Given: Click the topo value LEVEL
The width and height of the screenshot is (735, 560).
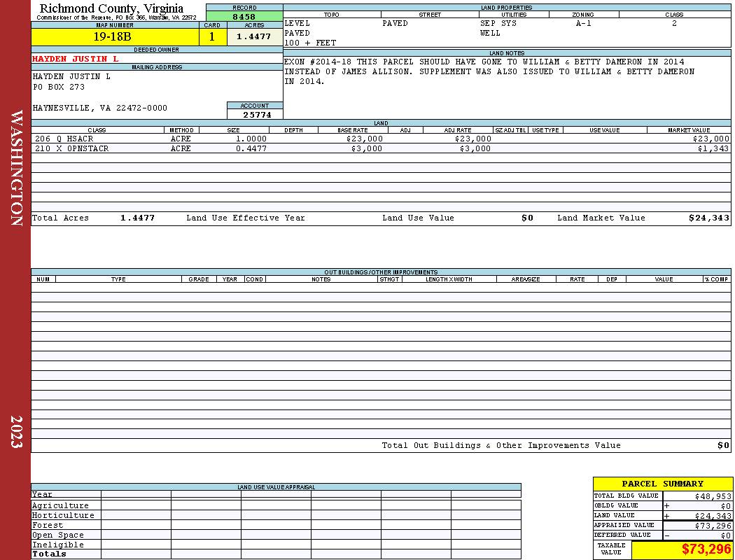Looking at the screenshot, I should tap(297, 23).
